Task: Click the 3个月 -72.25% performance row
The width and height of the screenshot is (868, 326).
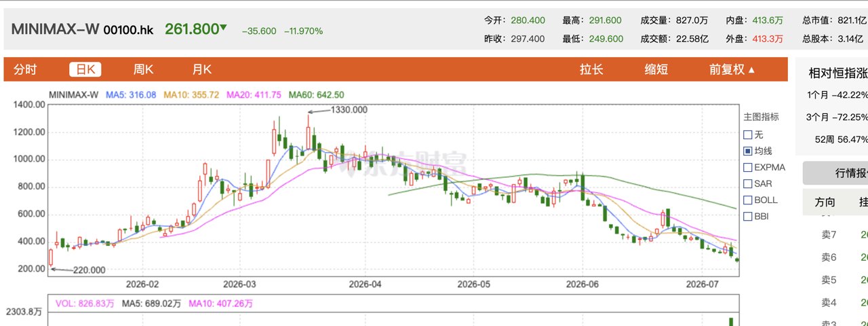Action: coord(837,117)
